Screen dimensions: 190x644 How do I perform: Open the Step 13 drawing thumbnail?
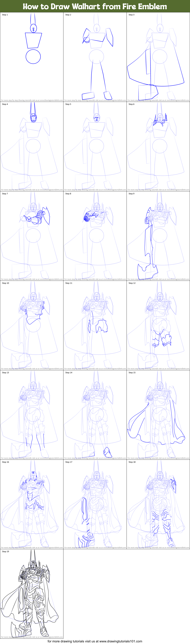(x=32, y=415)
